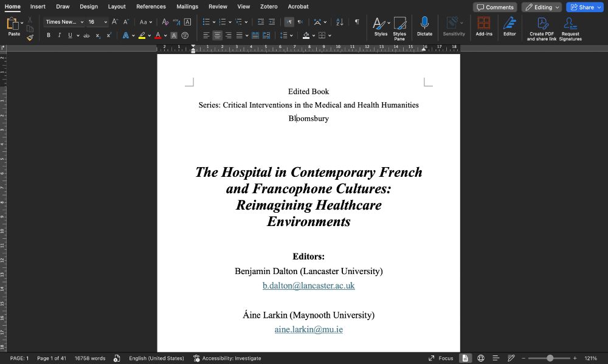Clear all formatting from the selection

[165, 22]
